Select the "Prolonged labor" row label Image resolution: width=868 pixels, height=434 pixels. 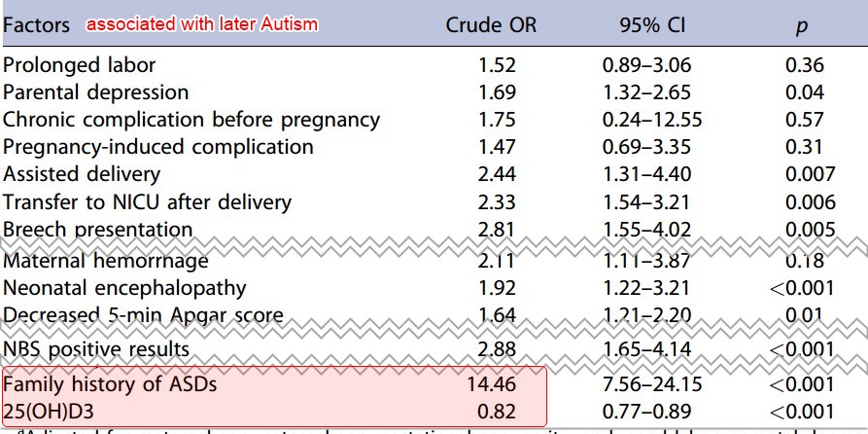(x=80, y=66)
